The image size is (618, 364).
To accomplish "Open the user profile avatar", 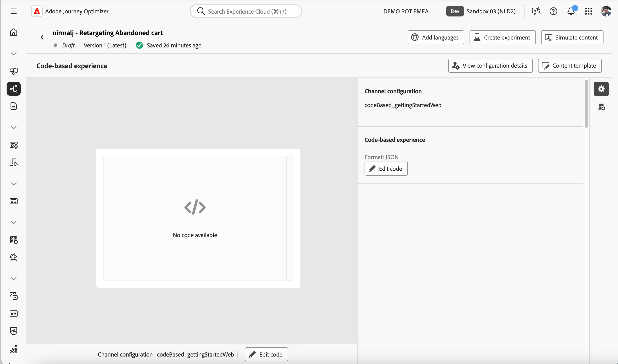I will click(x=606, y=11).
